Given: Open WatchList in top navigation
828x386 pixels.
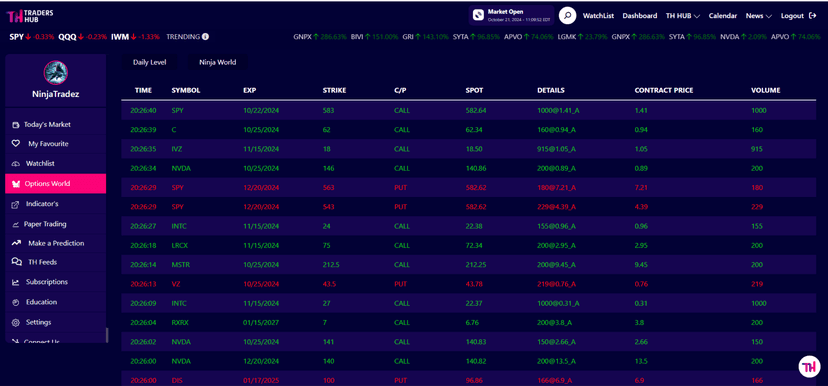Looking at the screenshot, I should (x=598, y=16).
